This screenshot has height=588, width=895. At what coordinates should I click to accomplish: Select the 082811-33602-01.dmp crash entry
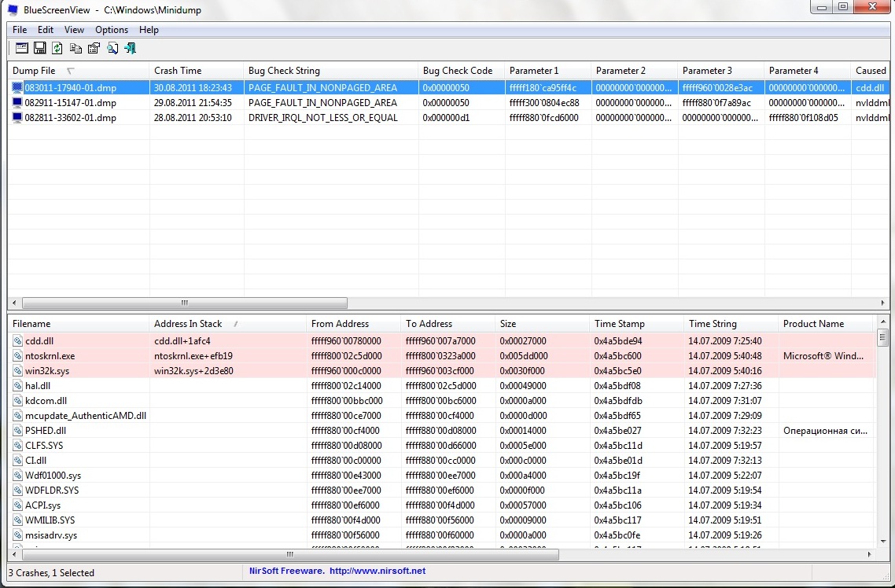coord(70,118)
